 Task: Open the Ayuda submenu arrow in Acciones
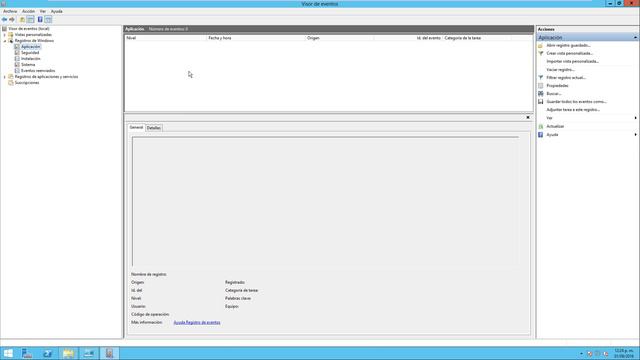pos(636,135)
